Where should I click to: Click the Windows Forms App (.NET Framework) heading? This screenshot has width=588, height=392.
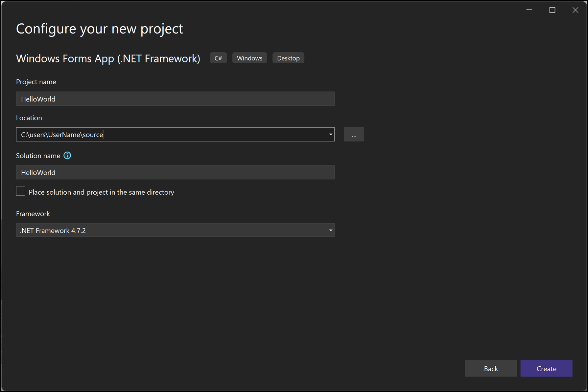coord(108,59)
